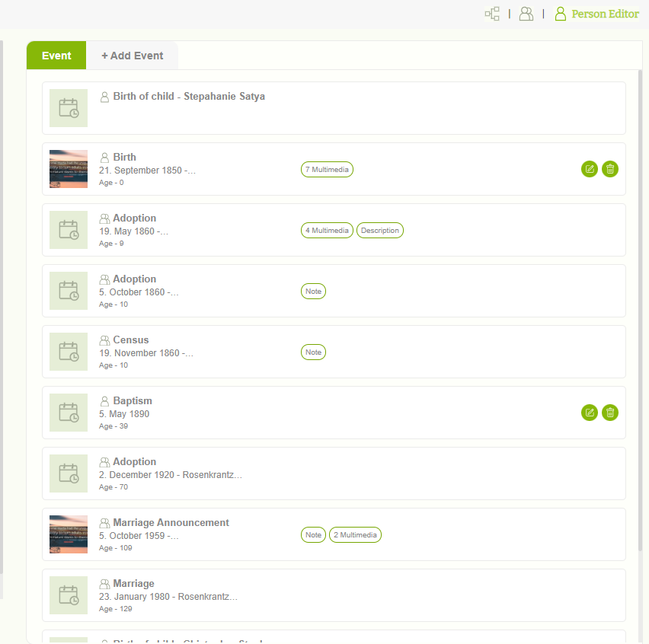Open the Description badge on Adoption 1860
Viewport: 649px width, 644px height.
(379, 230)
